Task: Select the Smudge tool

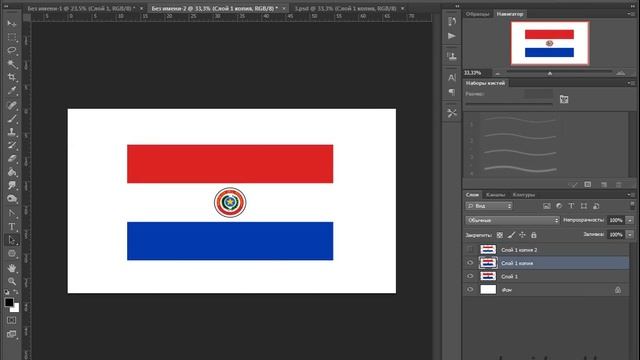Action: point(12,186)
